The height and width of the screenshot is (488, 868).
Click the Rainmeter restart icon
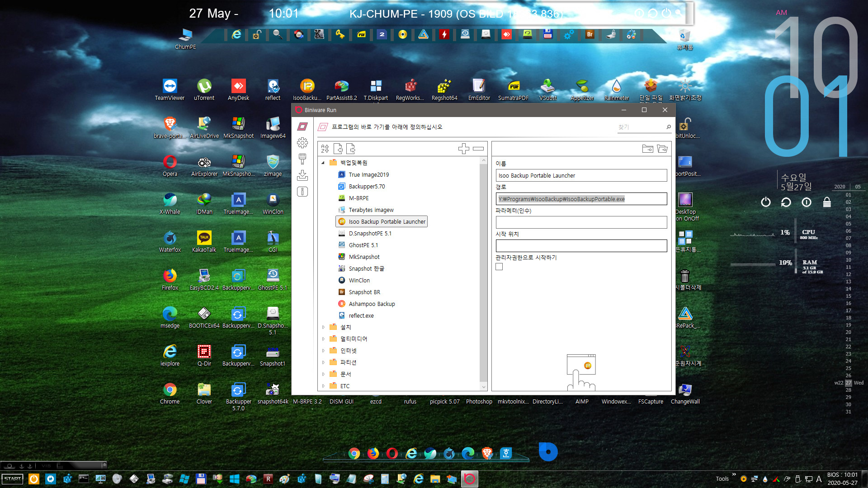(786, 202)
